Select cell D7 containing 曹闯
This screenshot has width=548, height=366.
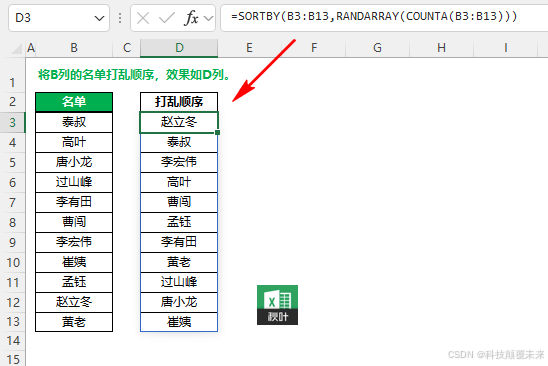179,202
